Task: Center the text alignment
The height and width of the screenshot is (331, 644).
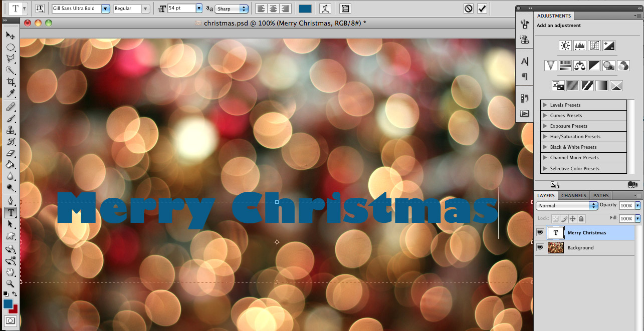Action: [273, 9]
